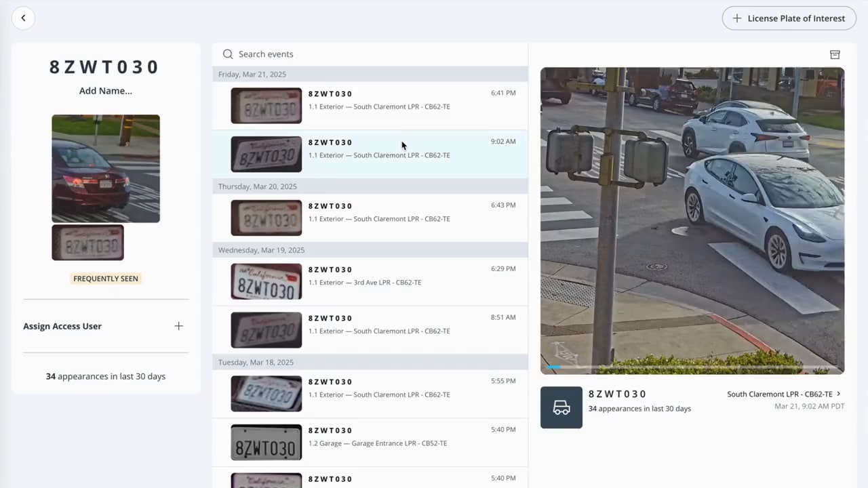Image resolution: width=868 pixels, height=488 pixels.
Task: Click the large 8ZWT030 plate heading
Action: pyautogui.click(x=105, y=67)
